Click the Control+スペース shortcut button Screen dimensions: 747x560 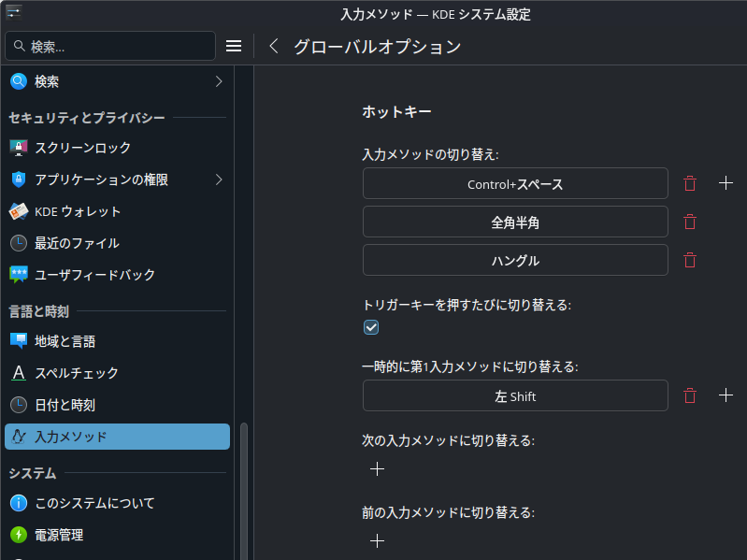pos(515,183)
